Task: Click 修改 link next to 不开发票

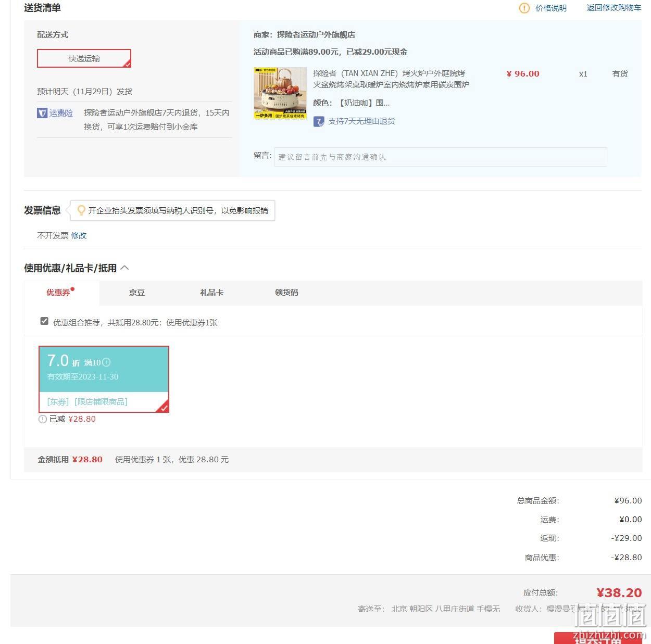Action: tap(79, 235)
